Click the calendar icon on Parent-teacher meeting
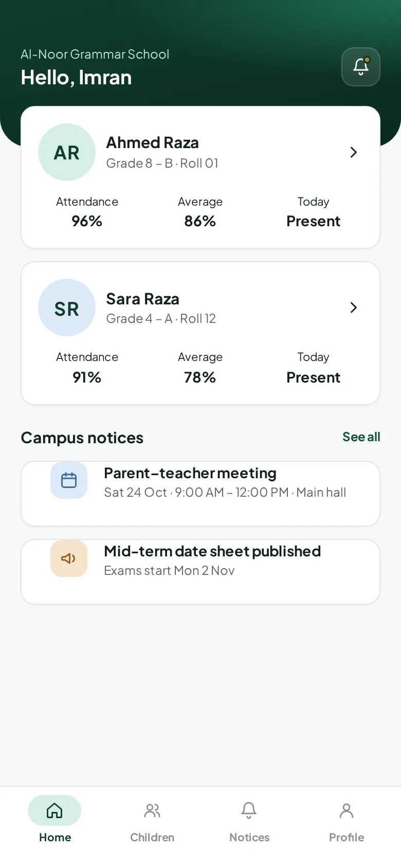This screenshot has width=401, height=868. pos(69,480)
